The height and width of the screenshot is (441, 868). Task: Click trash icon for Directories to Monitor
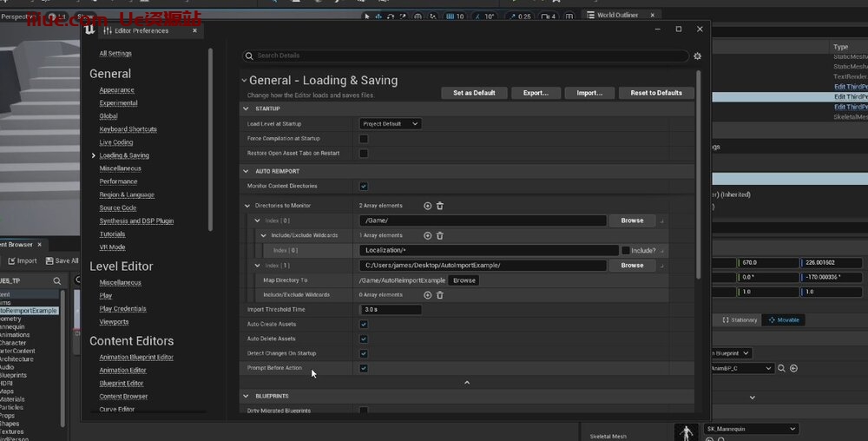click(440, 206)
